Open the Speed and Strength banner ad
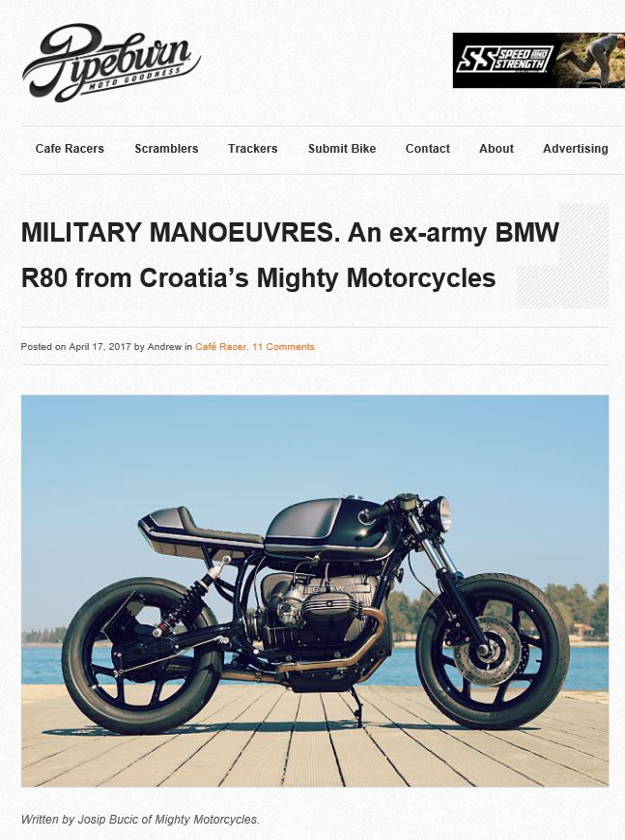Image resolution: width=625 pixels, height=840 pixels. click(x=539, y=61)
